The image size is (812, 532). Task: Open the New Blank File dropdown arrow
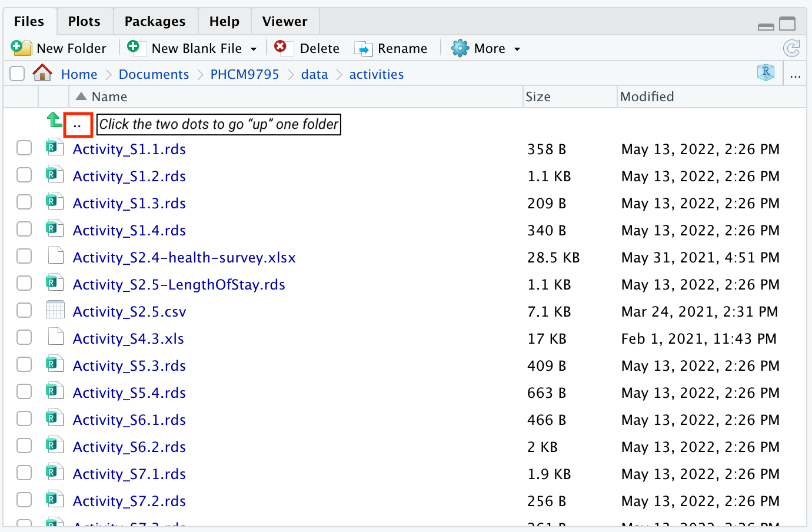pyautogui.click(x=254, y=49)
